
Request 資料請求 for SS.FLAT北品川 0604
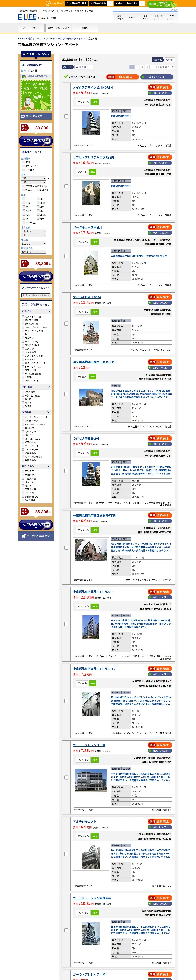pyautogui.click(x=160, y=297)
